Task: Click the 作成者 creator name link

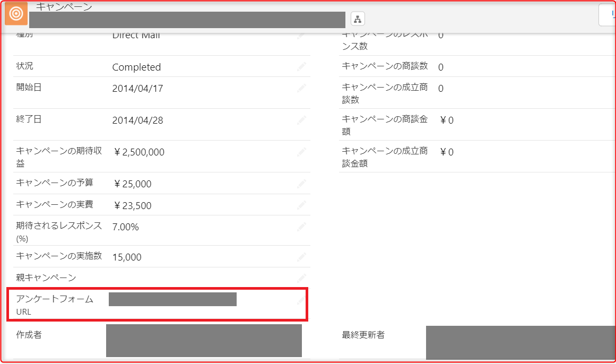Action: tap(204, 340)
